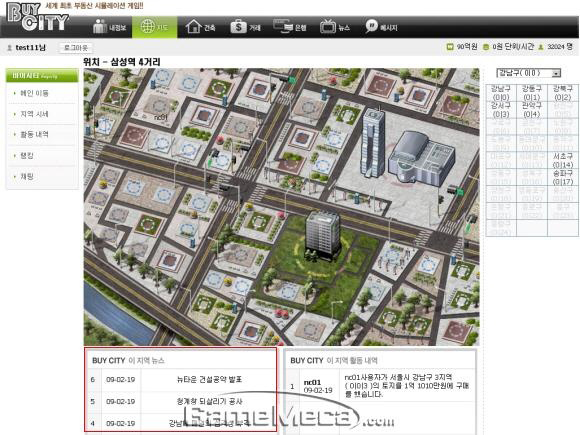Go to 메인 이동 in sidebar
The image size is (580, 435).
tap(34, 93)
